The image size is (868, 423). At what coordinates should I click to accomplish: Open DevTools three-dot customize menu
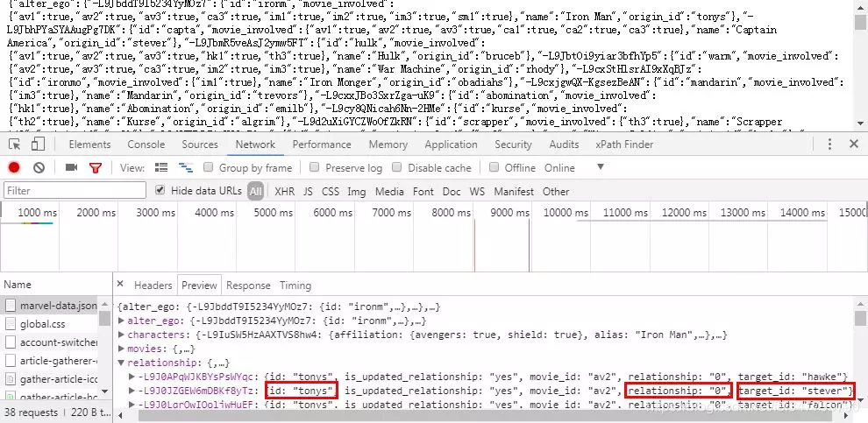pos(829,145)
